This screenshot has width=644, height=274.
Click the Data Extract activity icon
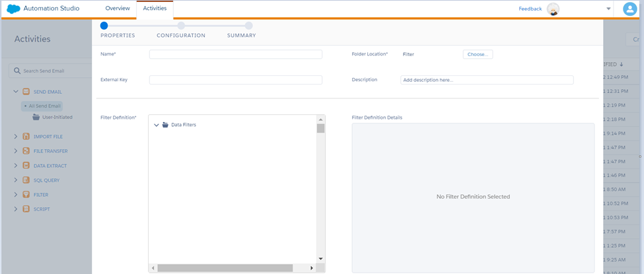[26, 166]
